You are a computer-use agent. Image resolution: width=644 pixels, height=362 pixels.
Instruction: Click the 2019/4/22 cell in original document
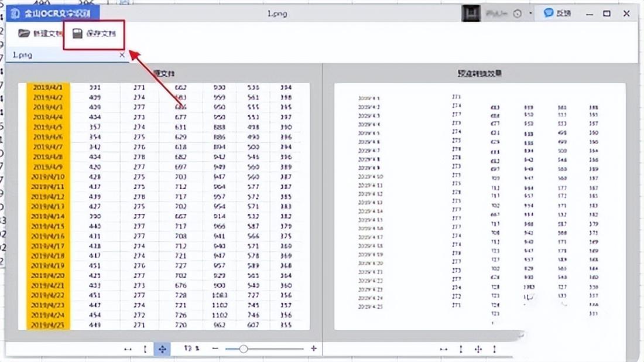[x=48, y=295]
